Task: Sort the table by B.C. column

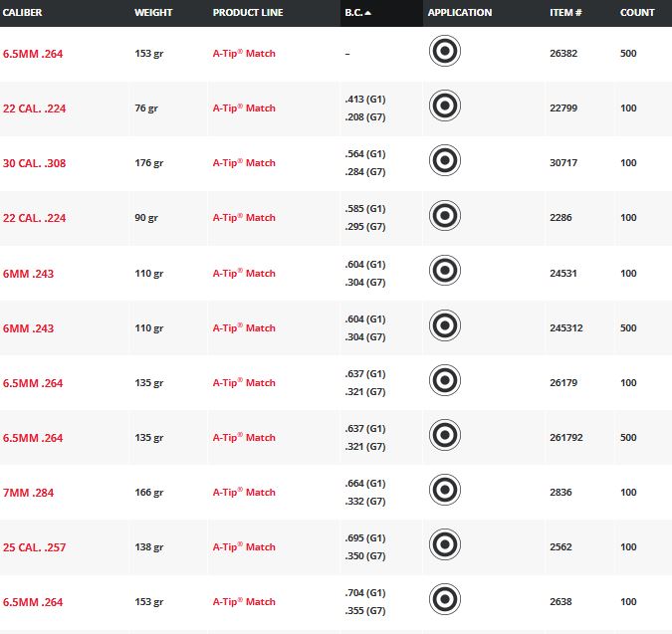Action: [x=357, y=13]
